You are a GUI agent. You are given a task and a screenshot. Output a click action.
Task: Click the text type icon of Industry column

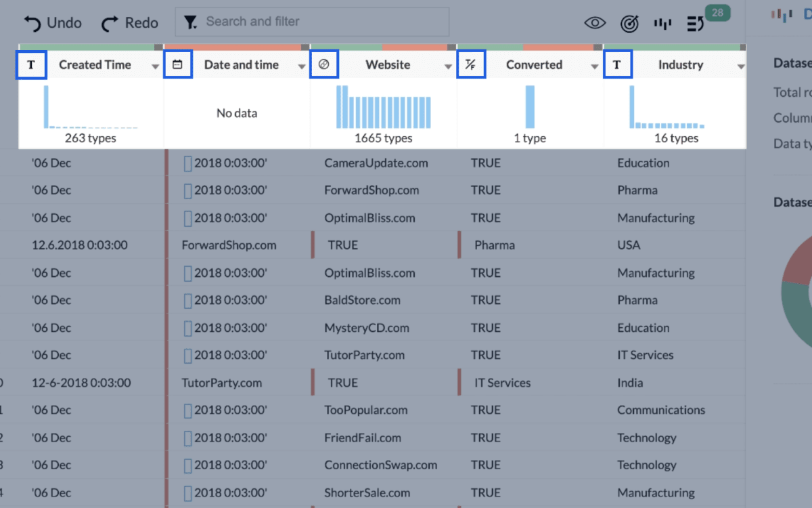click(617, 65)
